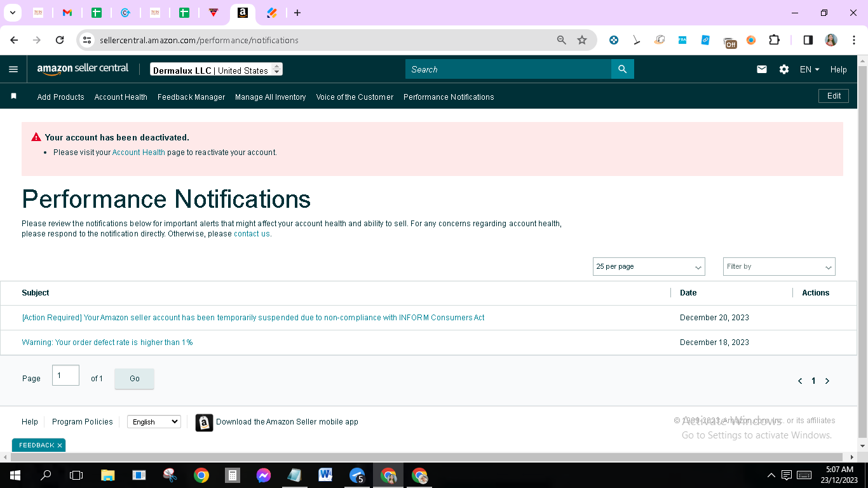Viewport: 868px width, 488px height.
Task: View site information icon in the address bar
Action: click(88, 40)
